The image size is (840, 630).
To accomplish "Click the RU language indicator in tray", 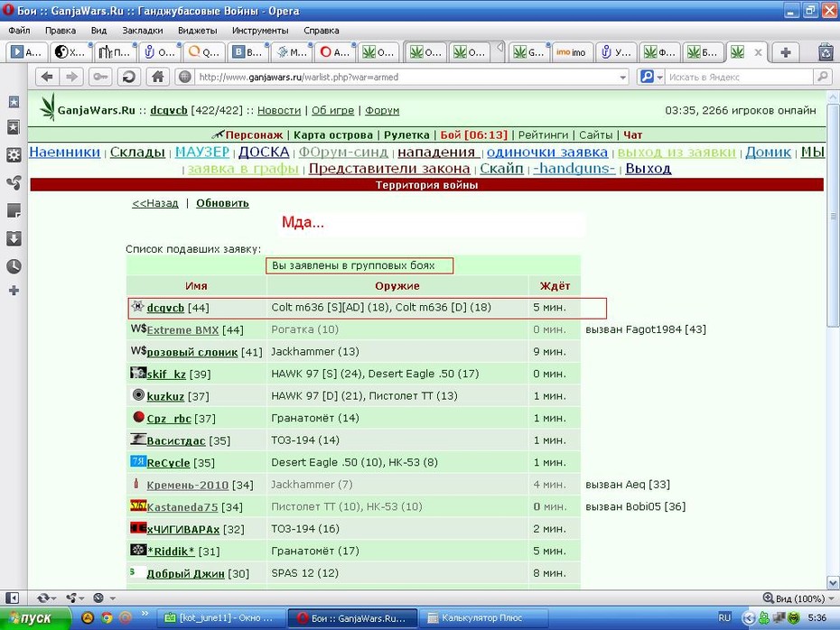I will [x=724, y=617].
